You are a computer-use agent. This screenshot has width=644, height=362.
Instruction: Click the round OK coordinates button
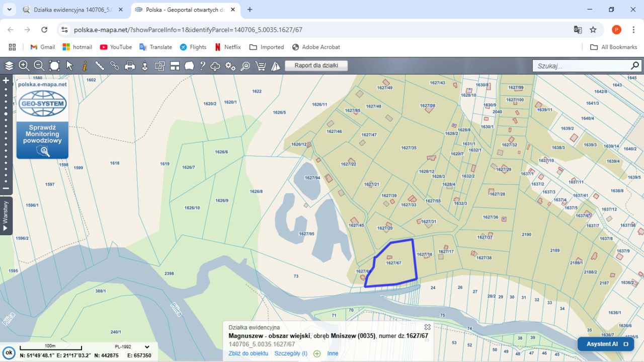(9, 353)
